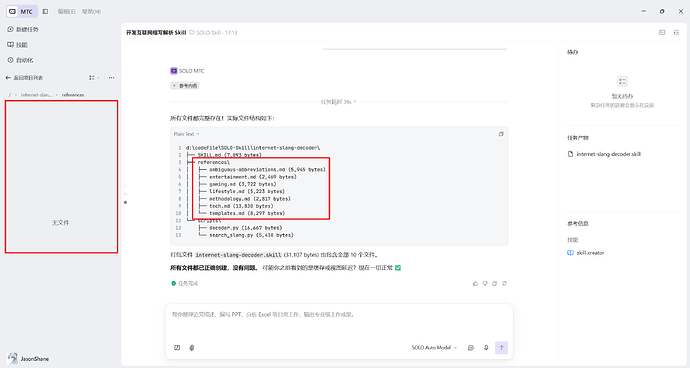Click the thumbs down feedback icon
Screen dimensions: 690x368
click(485, 283)
